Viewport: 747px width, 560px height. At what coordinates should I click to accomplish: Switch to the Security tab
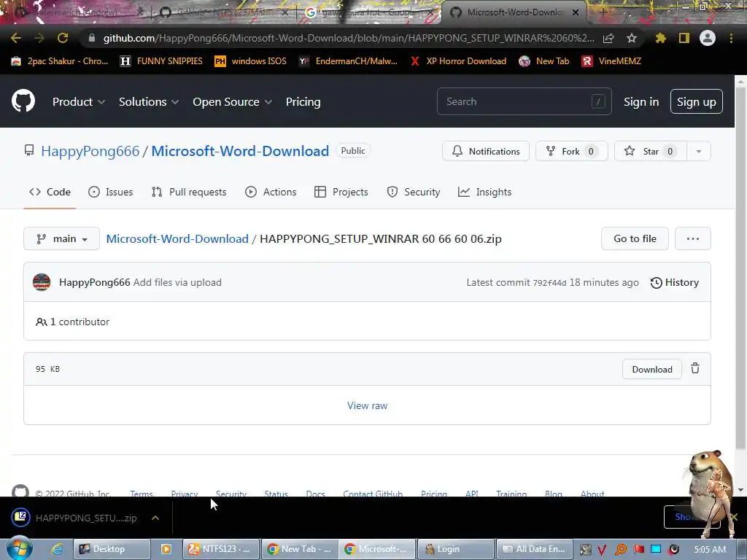pyautogui.click(x=414, y=192)
